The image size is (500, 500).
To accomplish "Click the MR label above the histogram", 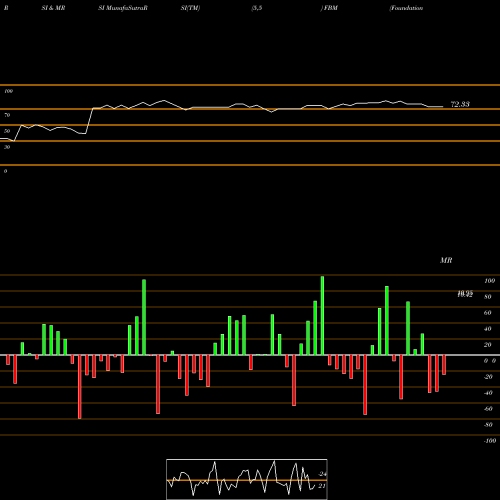I will [x=446, y=260].
